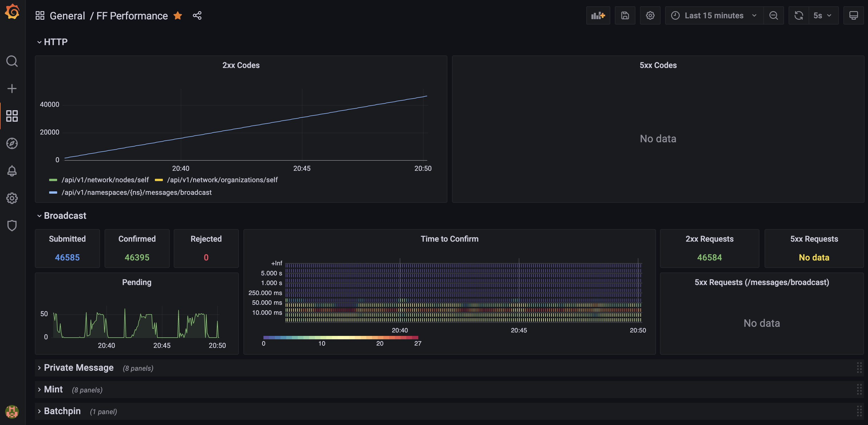The width and height of the screenshot is (868, 425).
Task: Unstar the FF Performance dashboard
Action: (x=178, y=15)
